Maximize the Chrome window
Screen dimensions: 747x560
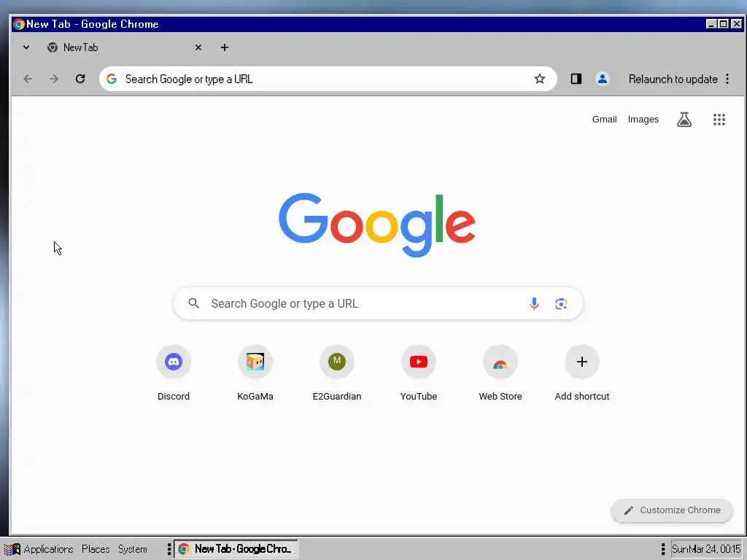(724, 24)
